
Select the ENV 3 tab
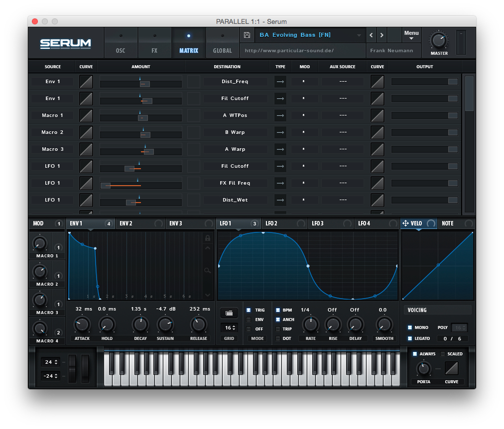pos(190,223)
